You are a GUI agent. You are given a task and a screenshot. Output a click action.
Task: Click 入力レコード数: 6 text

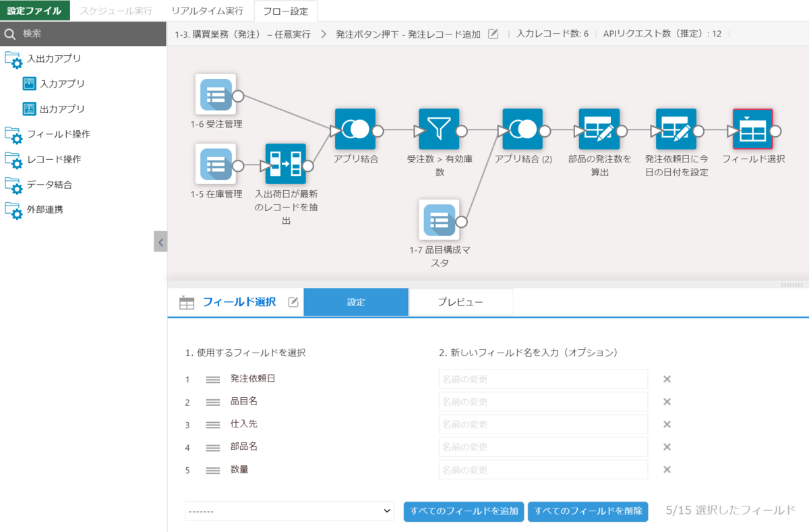[553, 34]
